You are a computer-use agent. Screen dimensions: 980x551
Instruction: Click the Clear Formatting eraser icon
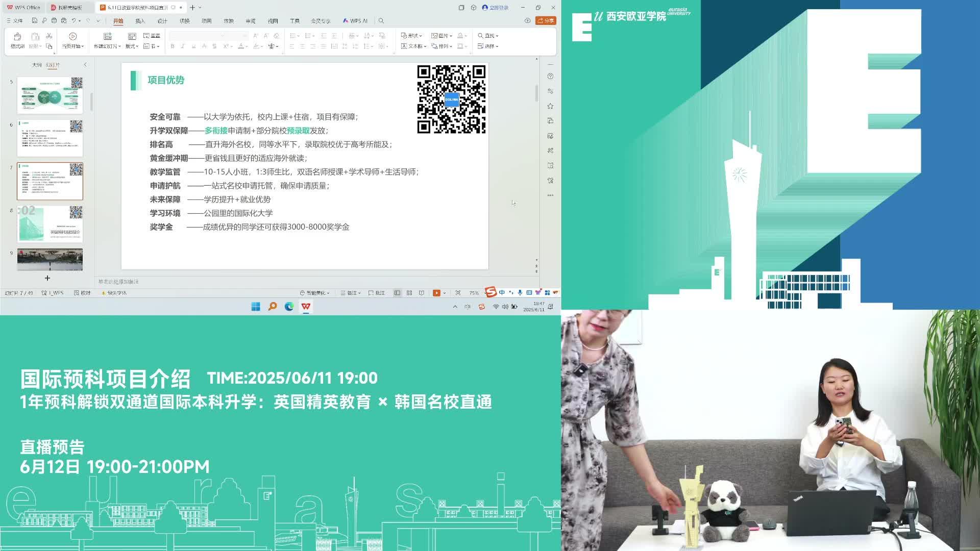(276, 36)
